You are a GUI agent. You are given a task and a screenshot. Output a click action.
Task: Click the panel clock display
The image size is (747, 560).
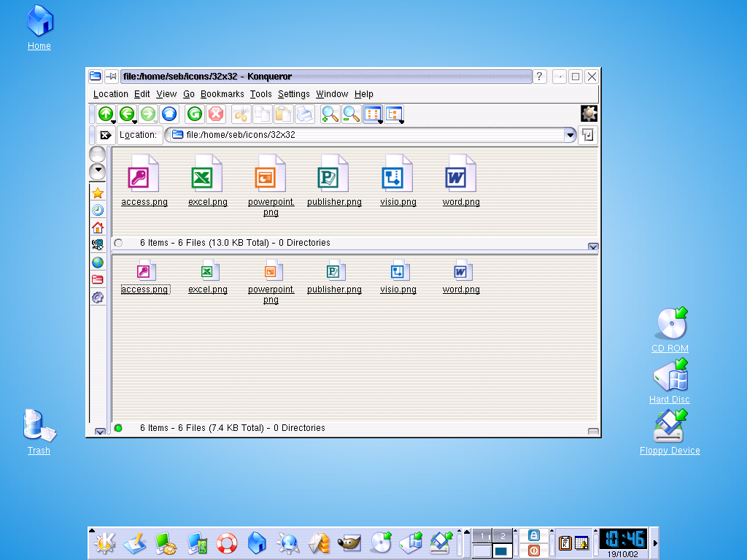coord(623,542)
